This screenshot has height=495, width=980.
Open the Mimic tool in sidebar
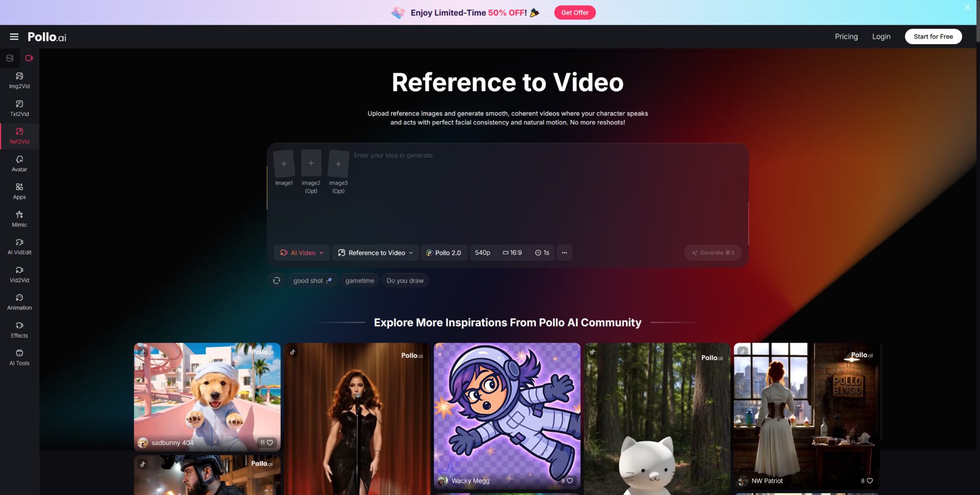coord(19,219)
